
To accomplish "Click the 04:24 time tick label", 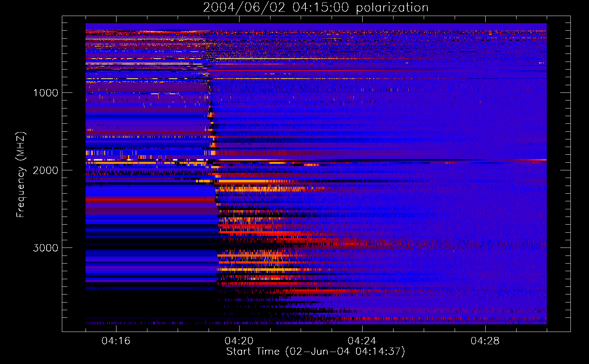I will coord(362,341).
